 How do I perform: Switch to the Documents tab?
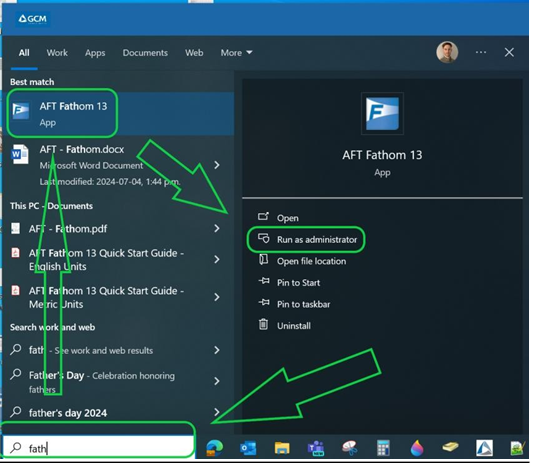(x=145, y=53)
